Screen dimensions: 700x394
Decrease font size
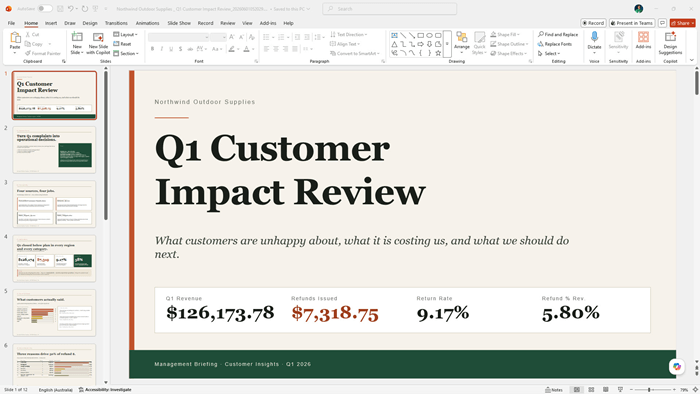click(x=242, y=37)
